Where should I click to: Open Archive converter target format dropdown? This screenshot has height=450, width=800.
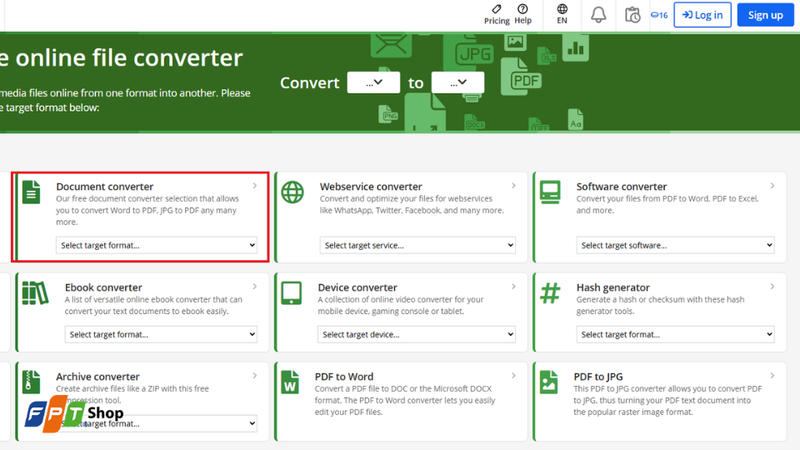pyautogui.click(x=157, y=423)
